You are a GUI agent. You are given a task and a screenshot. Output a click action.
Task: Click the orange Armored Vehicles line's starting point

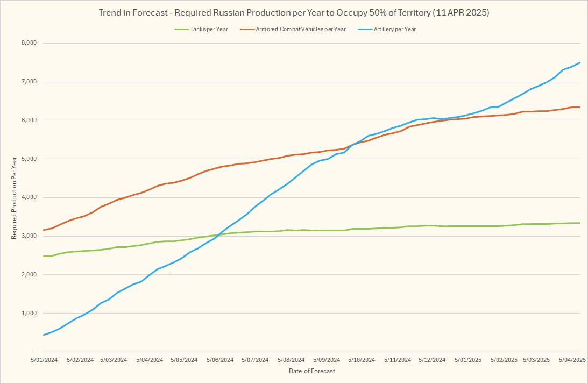click(44, 230)
